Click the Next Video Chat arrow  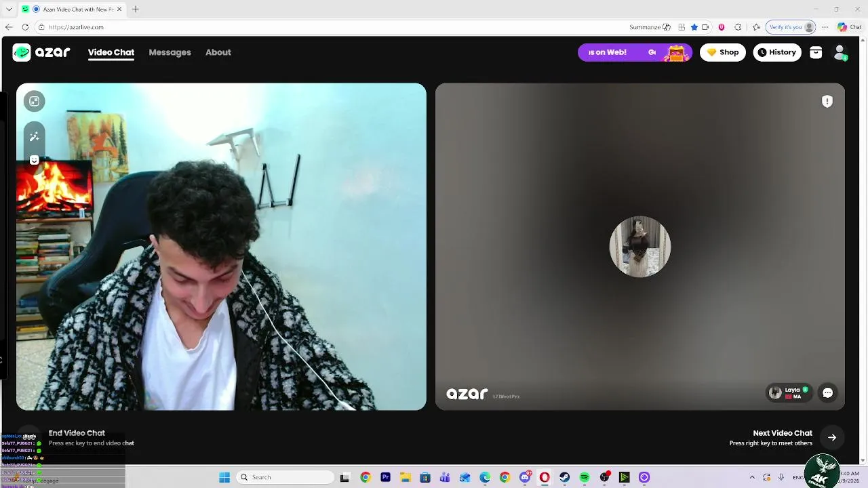pos(832,437)
